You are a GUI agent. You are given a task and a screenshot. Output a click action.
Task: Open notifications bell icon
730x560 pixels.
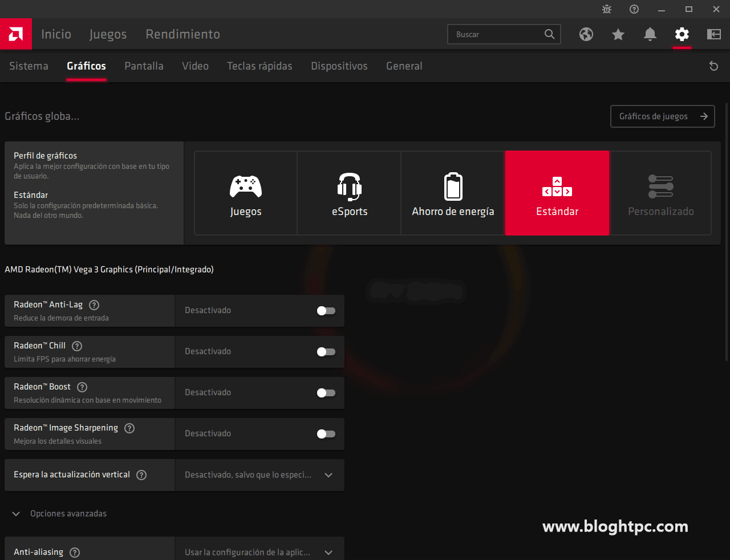point(650,34)
